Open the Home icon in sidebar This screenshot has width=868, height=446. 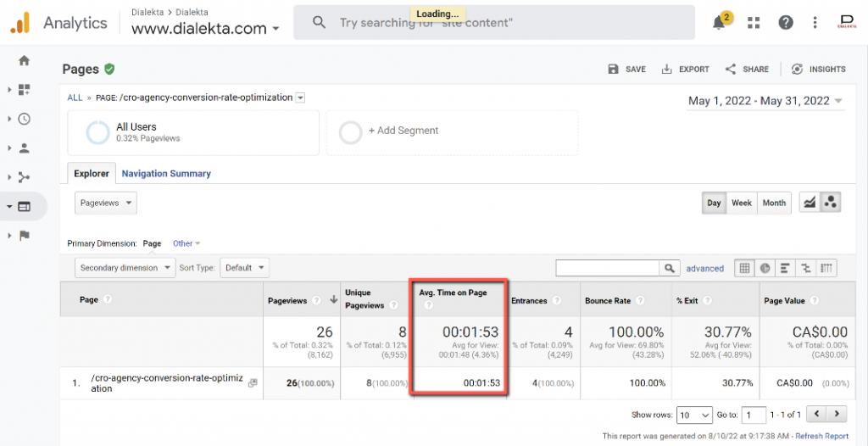(x=24, y=61)
